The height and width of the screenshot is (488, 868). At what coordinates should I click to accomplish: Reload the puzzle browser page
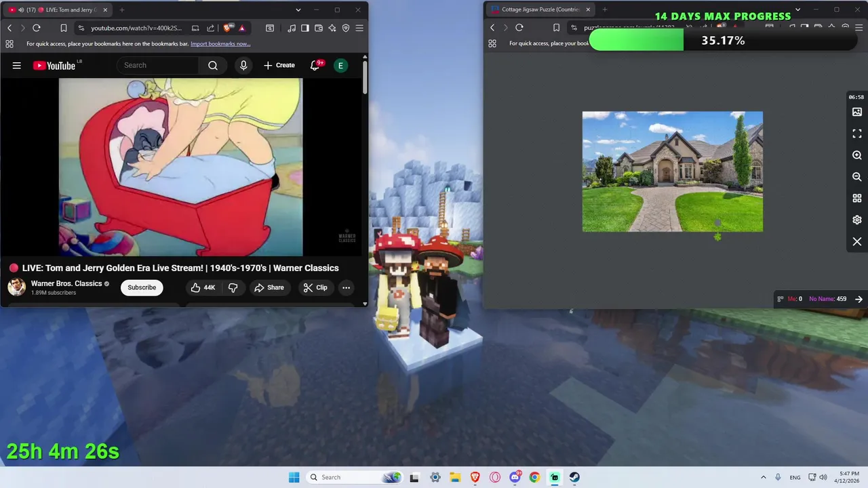click(519, 28)
